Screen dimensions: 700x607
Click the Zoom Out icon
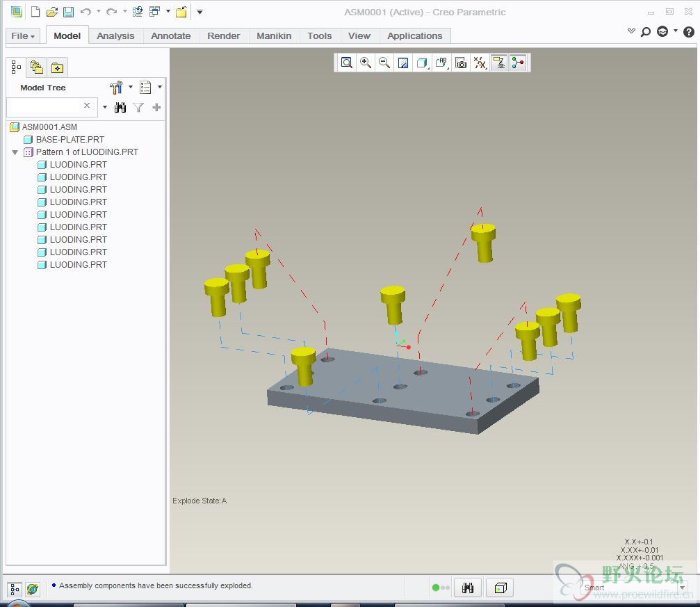pyautogui.click(x=384, y=63)
